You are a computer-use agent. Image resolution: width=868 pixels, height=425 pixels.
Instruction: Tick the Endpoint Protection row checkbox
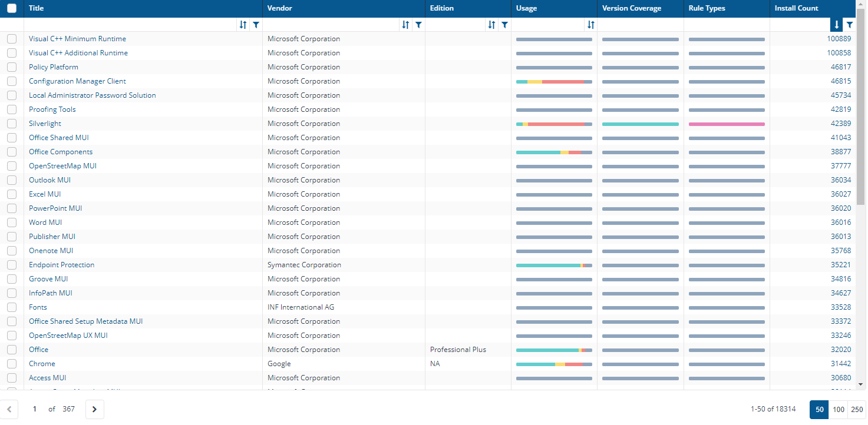pos(12,265)
